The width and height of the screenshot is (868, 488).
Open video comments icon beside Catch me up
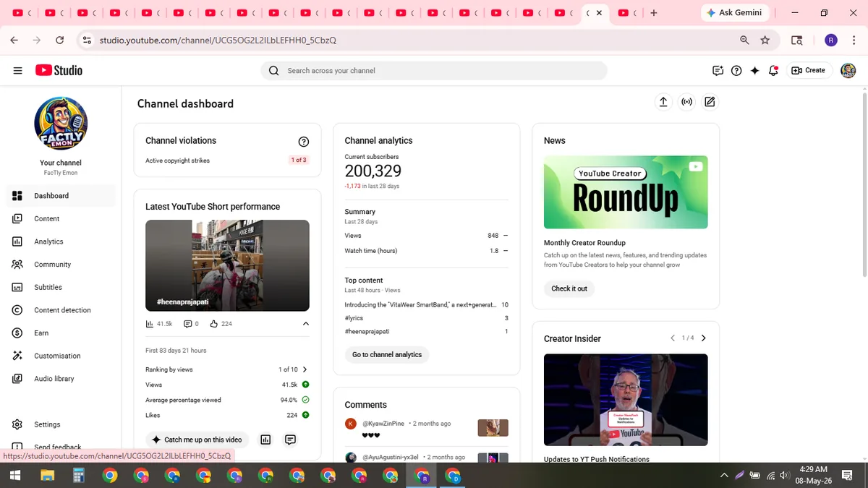click(x=290, y=440)
